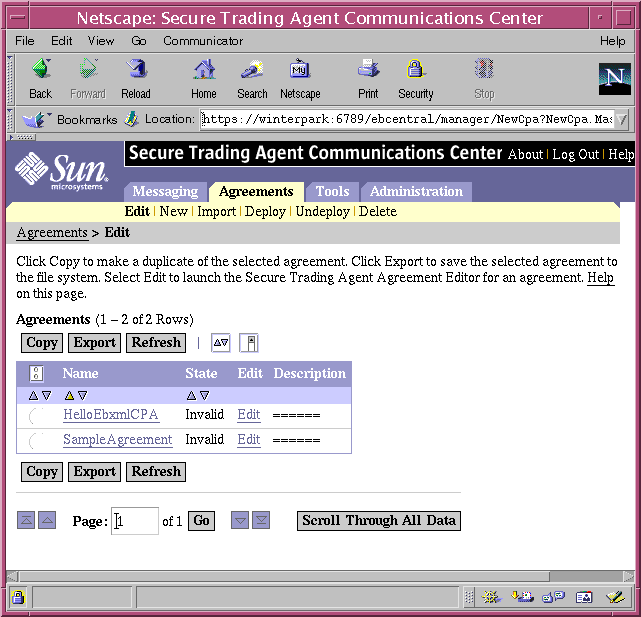Open the Communicator menu
This screenshot has height=617, width=641.
click(203, 41)
